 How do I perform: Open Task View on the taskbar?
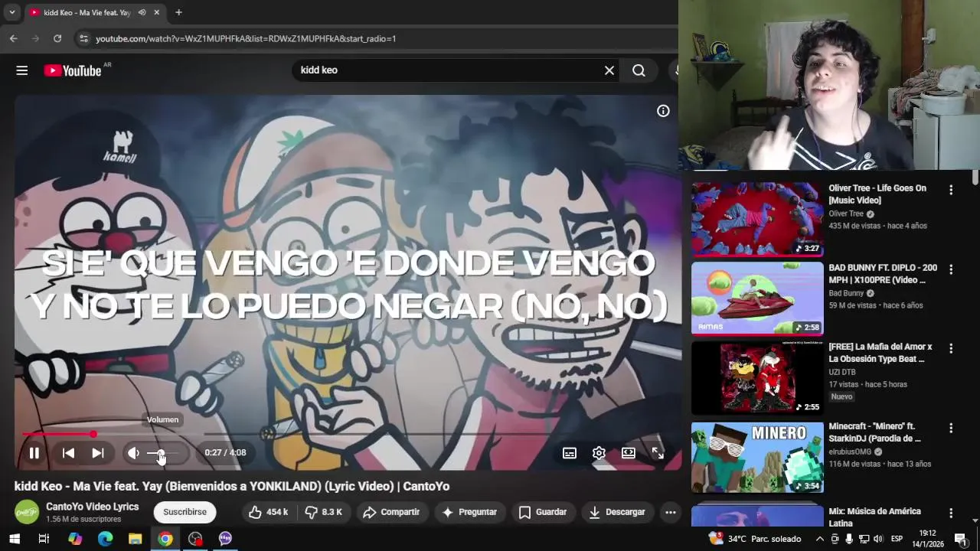coord(44,539)
